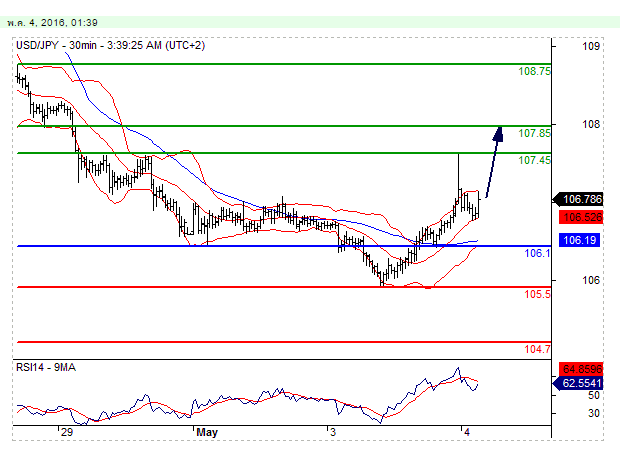Click the 108 price axis label
This screenshot has width=620, height=467.
[591, 125]
